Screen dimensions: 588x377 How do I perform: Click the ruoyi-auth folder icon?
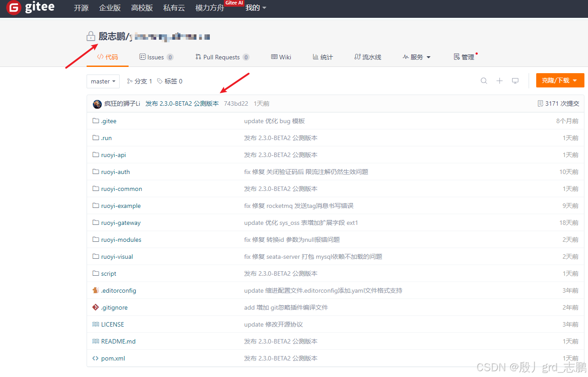click(x=96, y=172)
